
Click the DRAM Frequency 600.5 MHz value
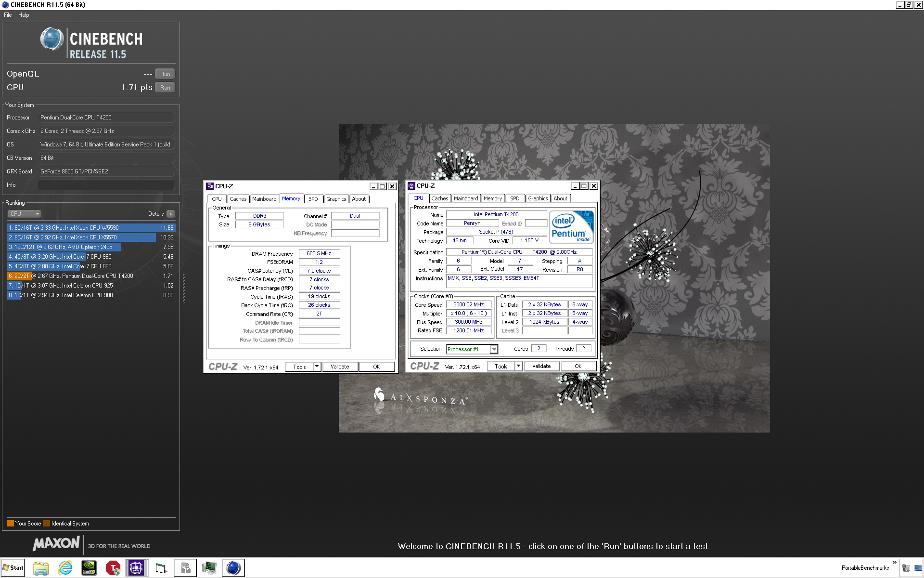pos(319,253)
